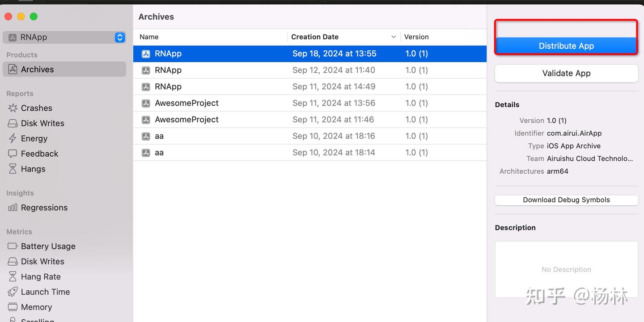Click the Crashes starburst icon
The image size is (644, 322).
click(x=13, y=108)
